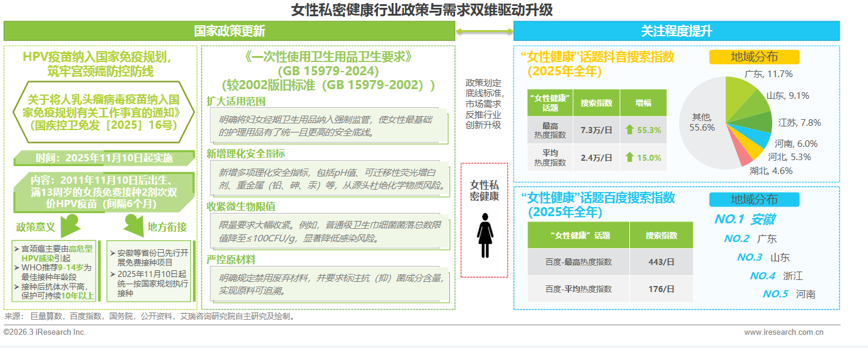Click the yellow 地域分布 label
Screen dimensions: 868x348
tap(753, 57)
